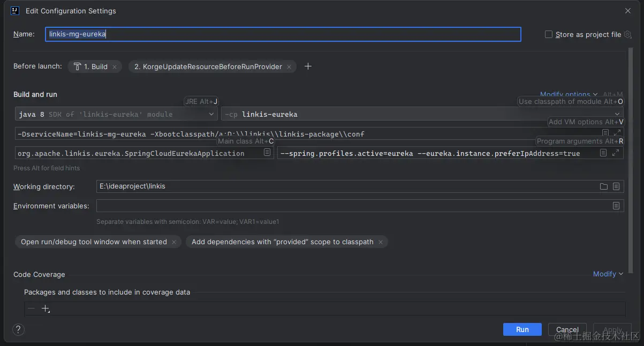Click 'Separate variables with semicolon' hint text
Viewport: 644px width, 346px height.
188,222
